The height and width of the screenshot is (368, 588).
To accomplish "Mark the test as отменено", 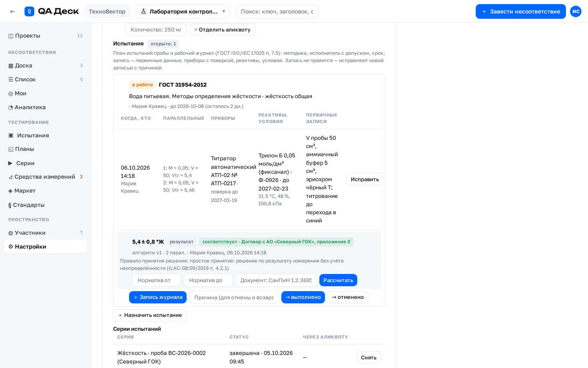I will point(348,297).
